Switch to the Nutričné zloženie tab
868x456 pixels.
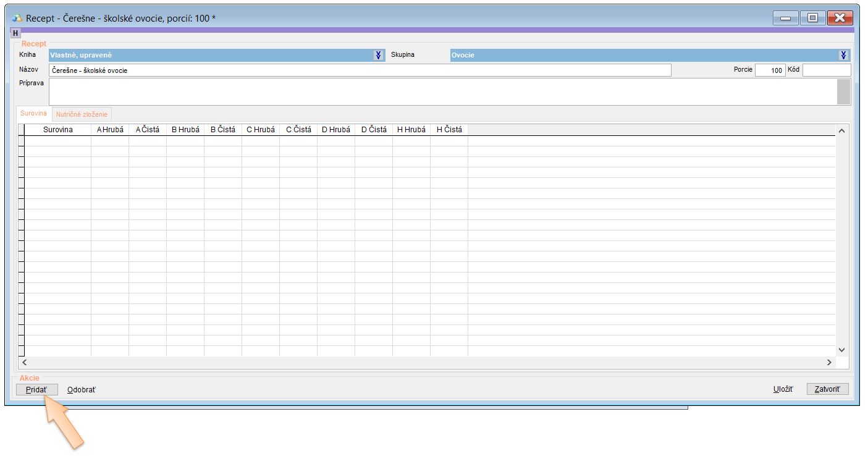click(82, 114)
